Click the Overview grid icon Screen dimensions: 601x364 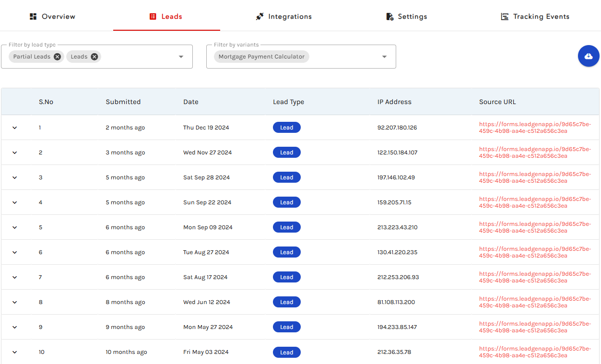[33, 16]
